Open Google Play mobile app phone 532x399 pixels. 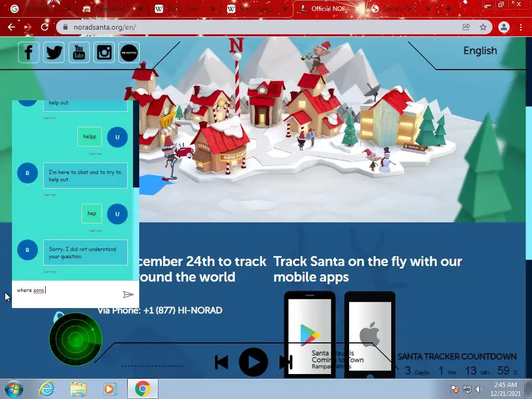(310, 335)
